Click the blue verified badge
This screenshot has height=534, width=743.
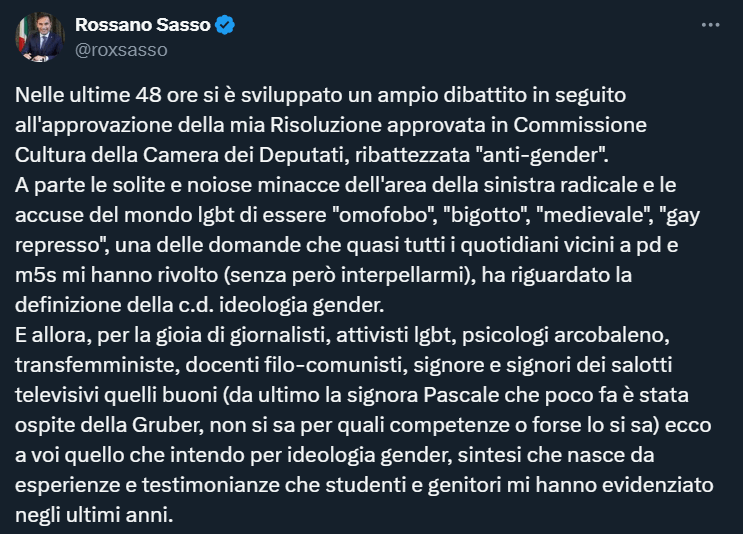225,25
